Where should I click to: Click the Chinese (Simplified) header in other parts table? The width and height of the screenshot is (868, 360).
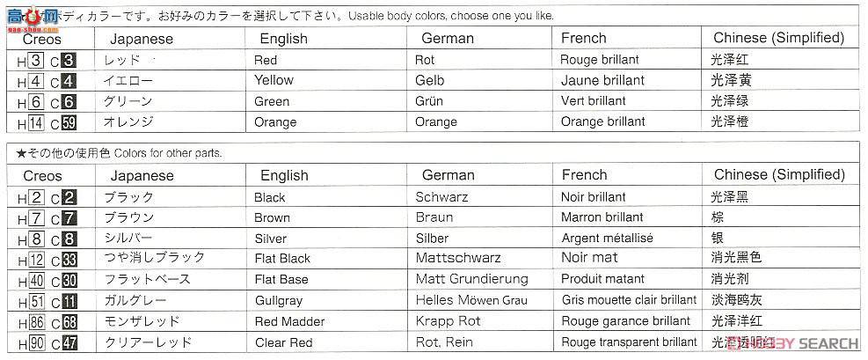[779, 175]
